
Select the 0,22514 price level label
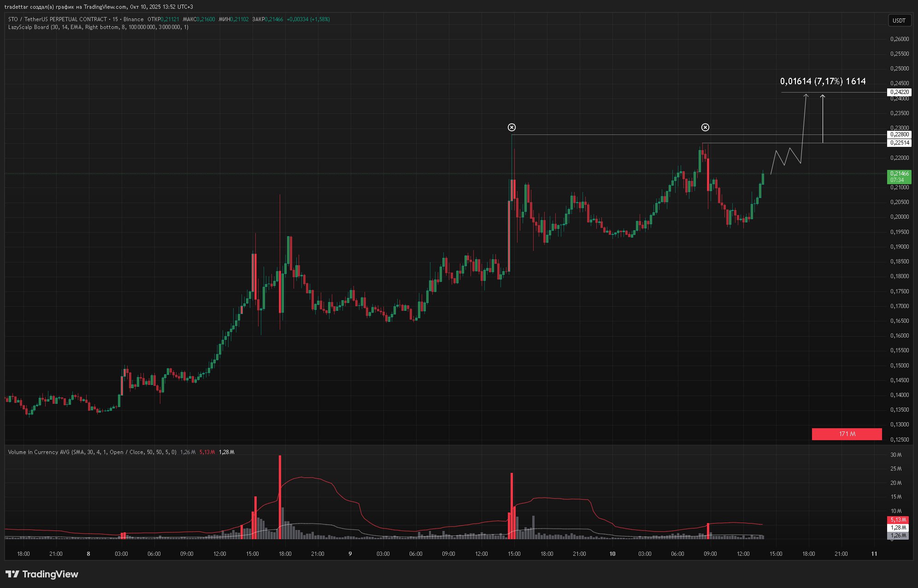[899, 143]
